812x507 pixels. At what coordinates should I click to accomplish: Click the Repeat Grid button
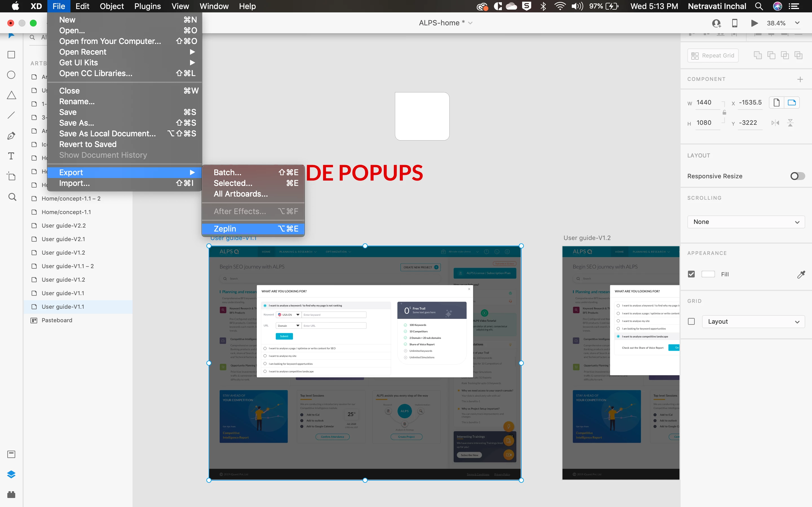713,55
